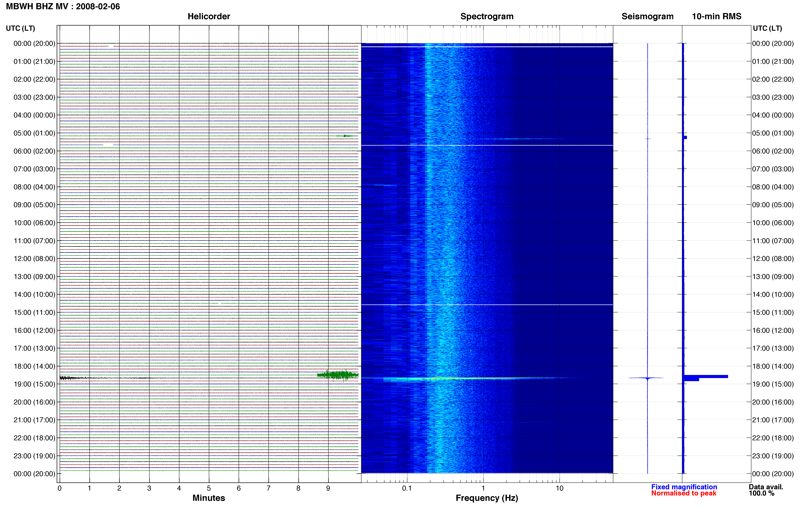Click 17:00 (13:00) label beside the RMS panel
The width and height of the screenshot is (812, 508).
coord(773,348)
